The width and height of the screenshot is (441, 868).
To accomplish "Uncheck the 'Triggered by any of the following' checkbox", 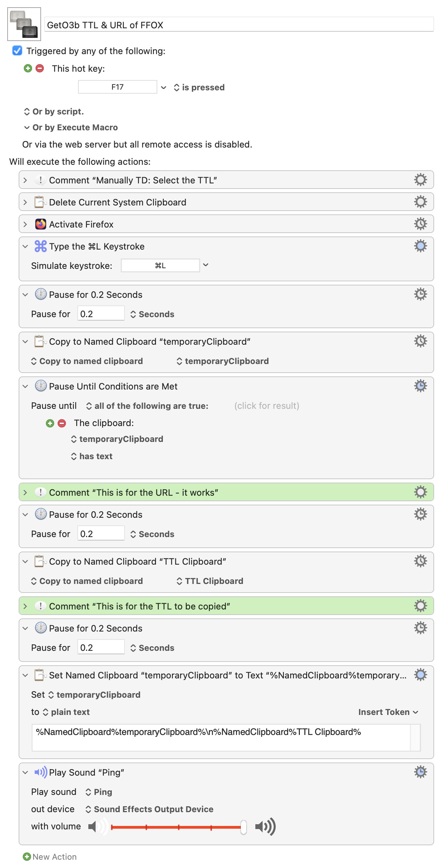I will 17,51.
